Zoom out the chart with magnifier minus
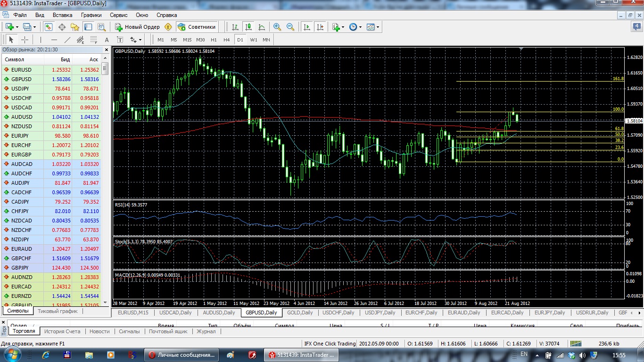This screenshot has height=362, width=644. 290,27
